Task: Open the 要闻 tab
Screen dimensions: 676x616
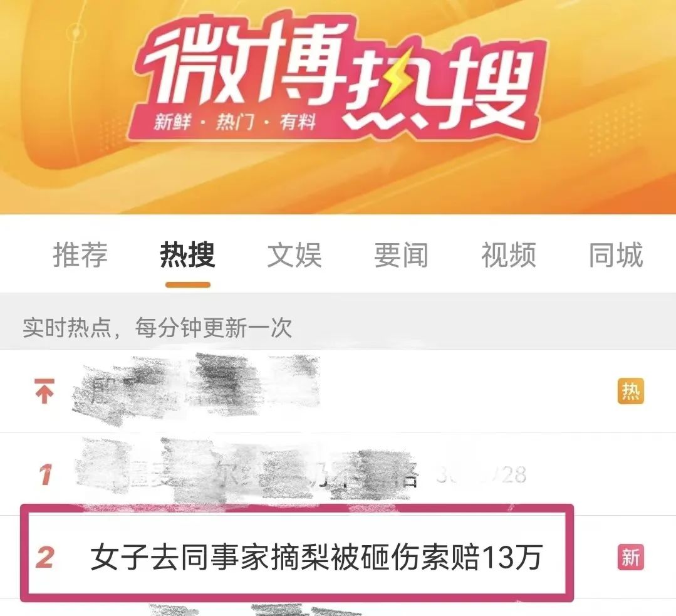Action: (401, 254)
